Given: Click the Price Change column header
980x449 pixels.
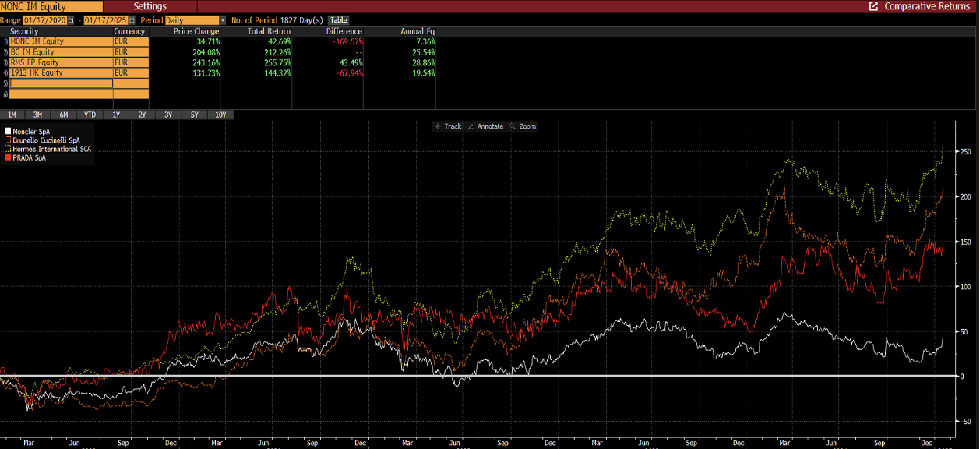Looking at the screenshot, I should coord(196,31).
